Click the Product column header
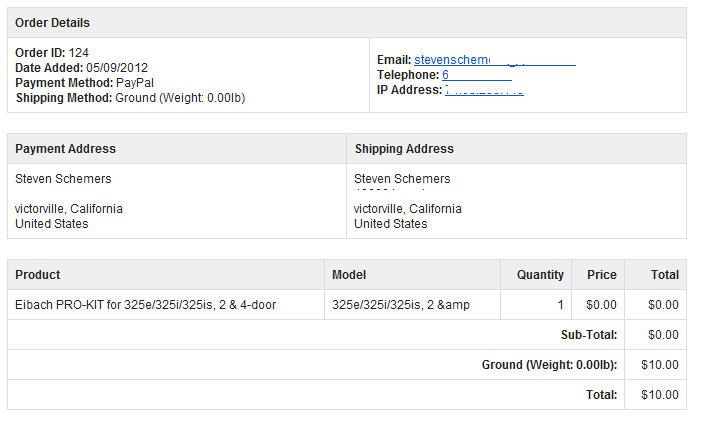The width and height of the screenshot is (702, 422). click(38, 275)
